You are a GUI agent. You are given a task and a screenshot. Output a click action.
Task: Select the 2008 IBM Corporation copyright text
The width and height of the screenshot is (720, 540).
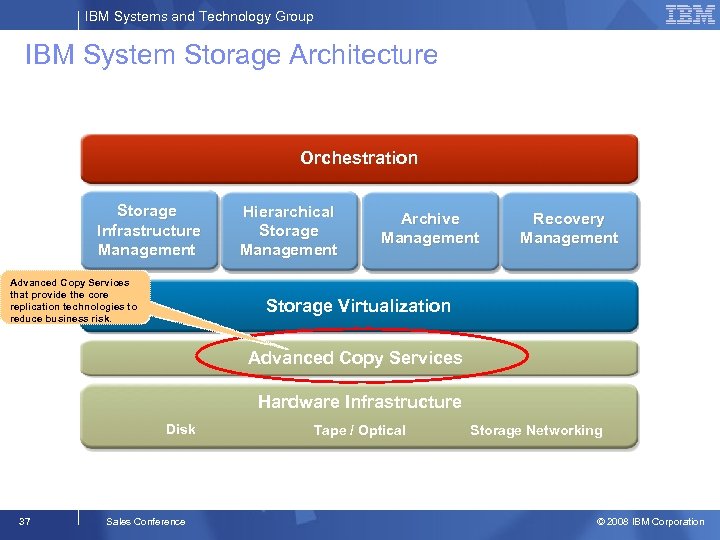click(650, 522)
